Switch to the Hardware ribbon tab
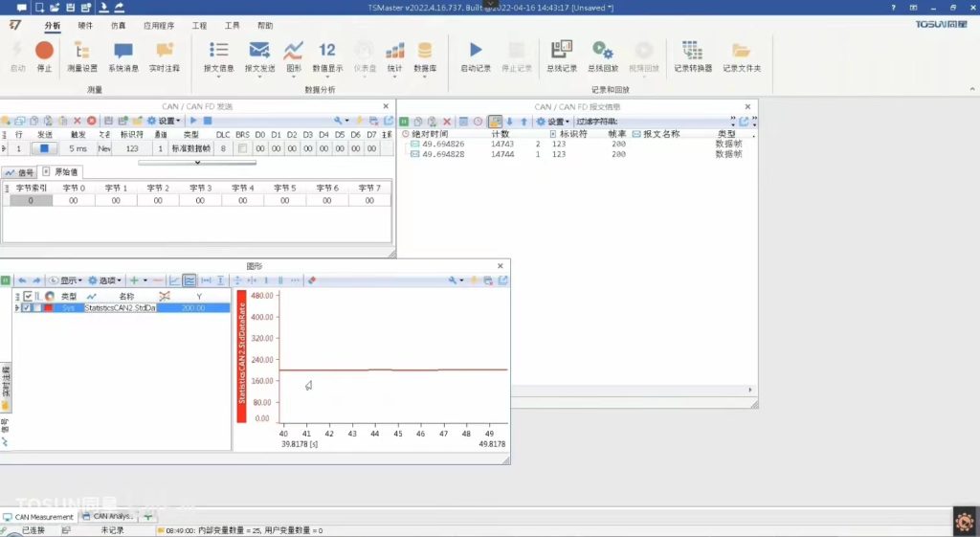The image size is (980, 537). coord(86,26)
